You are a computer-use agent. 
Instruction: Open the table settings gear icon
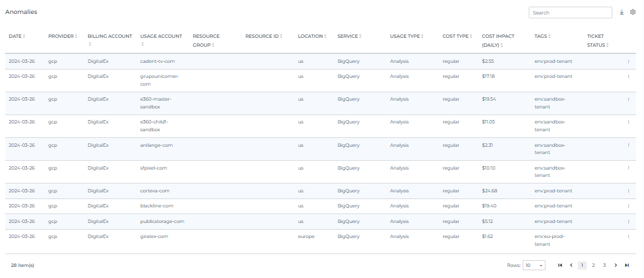click(633, 12)
